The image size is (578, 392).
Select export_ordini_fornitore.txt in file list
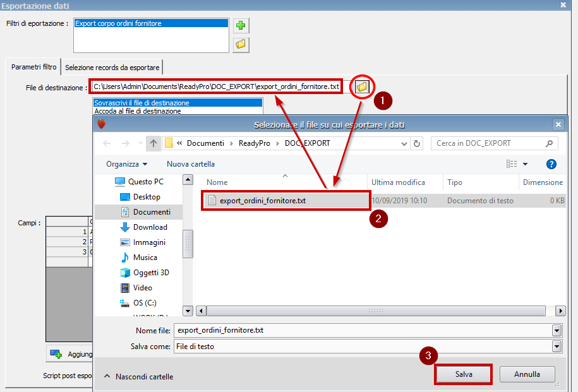[x=262, y=201]
